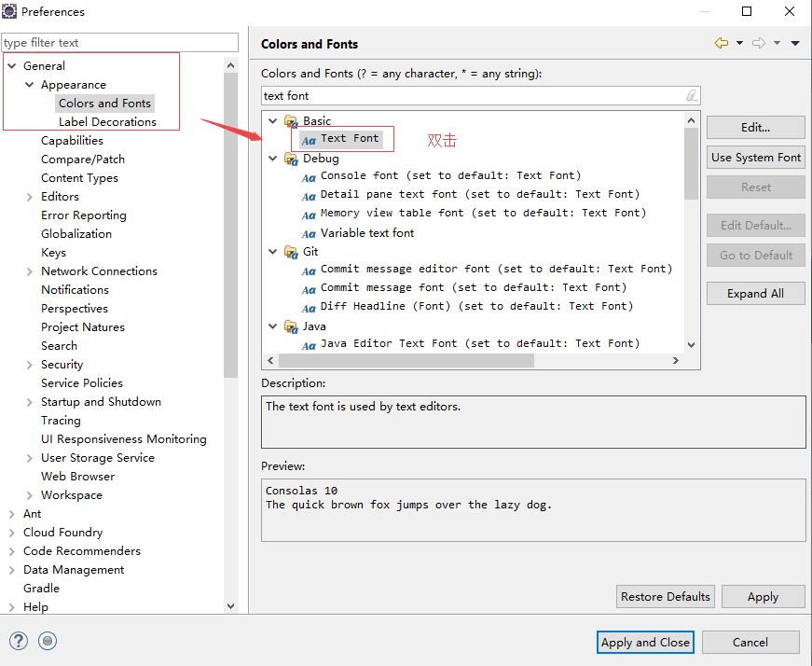812x666 pixels.
Task: Click the Aa icon beside Memory view table font
Action: point(309,215)
